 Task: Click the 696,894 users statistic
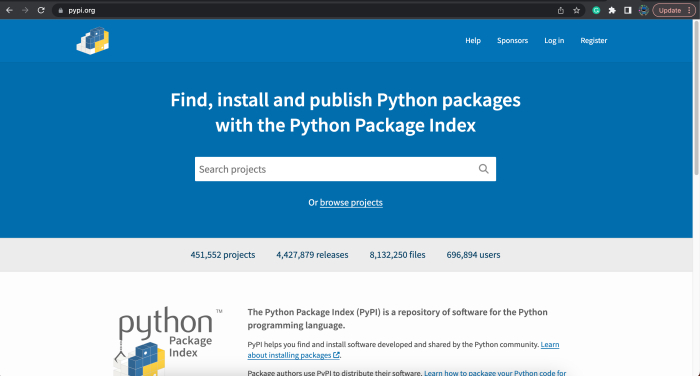click(473, 255)
